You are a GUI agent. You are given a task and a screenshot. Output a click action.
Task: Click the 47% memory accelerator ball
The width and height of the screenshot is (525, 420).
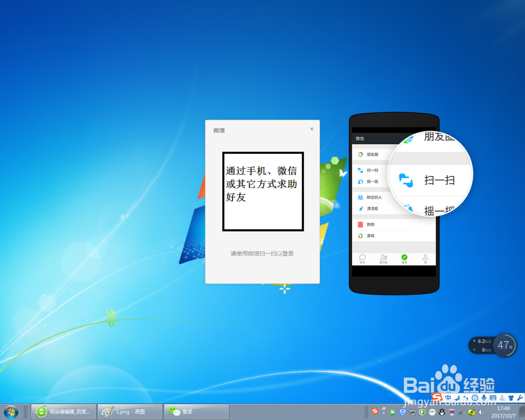click(x=505, y=345)
